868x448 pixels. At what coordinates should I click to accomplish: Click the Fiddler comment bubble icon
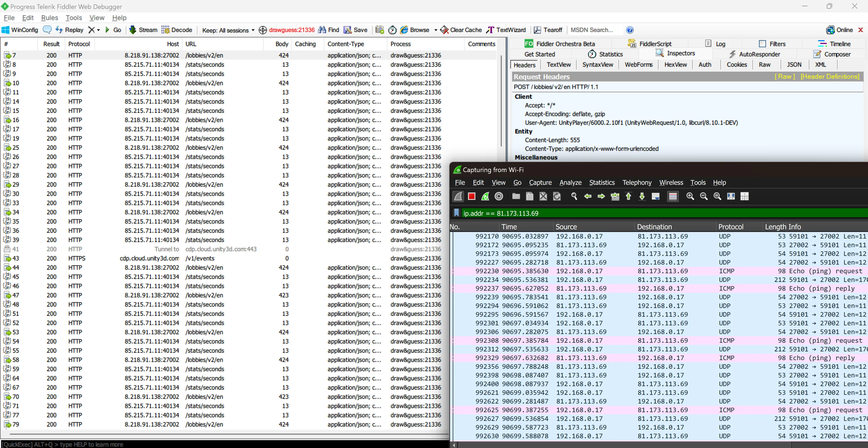47,30
